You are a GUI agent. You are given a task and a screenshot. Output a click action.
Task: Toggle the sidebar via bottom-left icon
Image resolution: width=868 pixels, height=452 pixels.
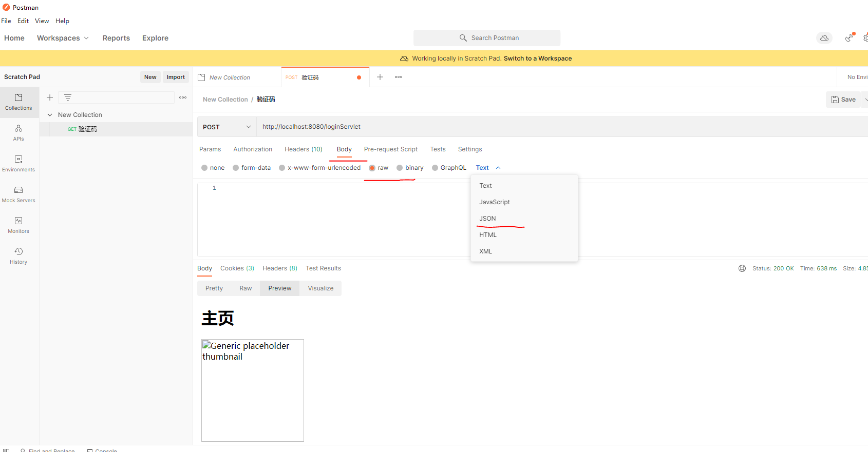point(6,450)
